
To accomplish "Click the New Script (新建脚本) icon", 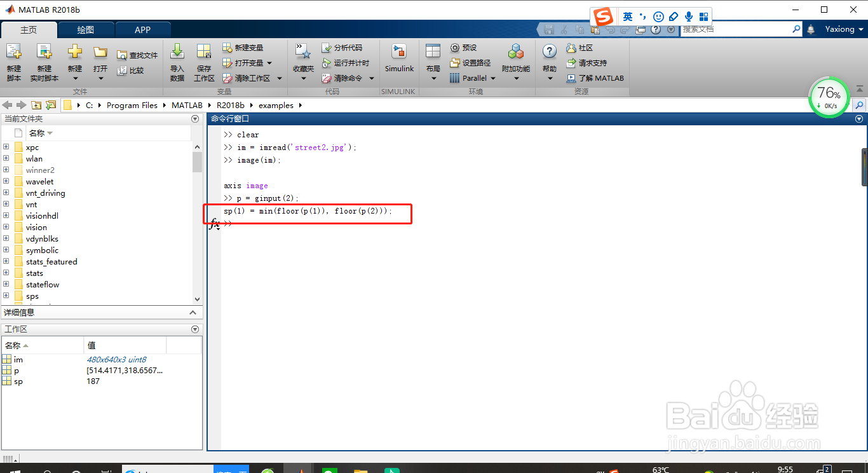I will (x=14, y=62).
